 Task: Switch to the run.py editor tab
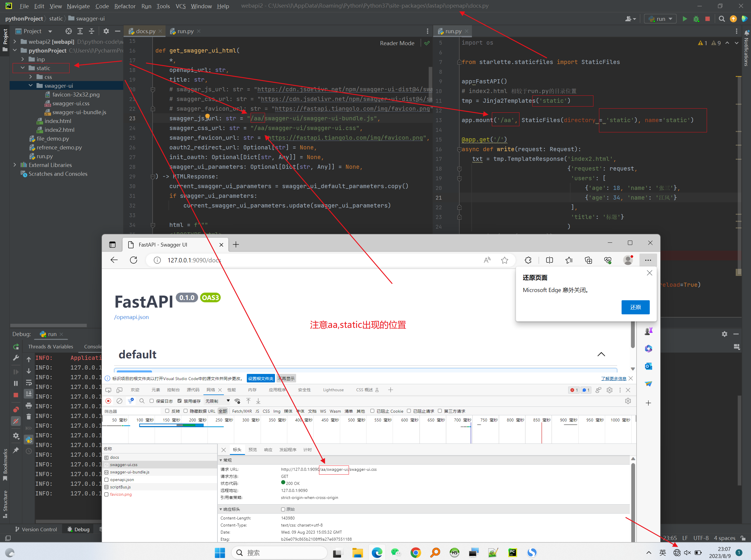tap(185, 31)
